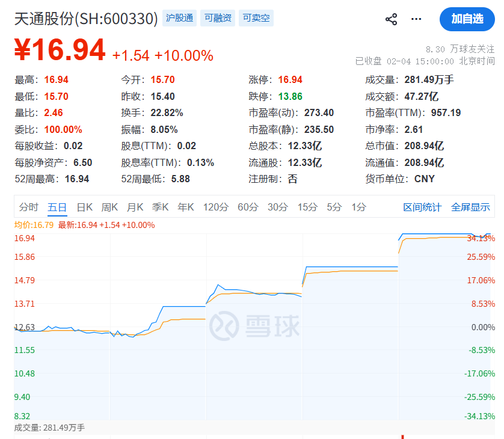
Task: Select the 月K chart tab
Action: coord(135,207)
